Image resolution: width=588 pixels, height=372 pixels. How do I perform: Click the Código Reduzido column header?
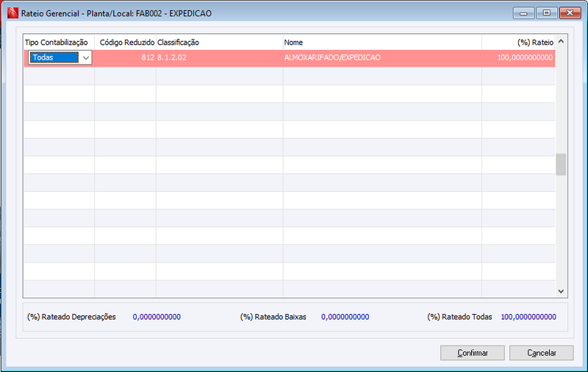(x=125, y=43)
